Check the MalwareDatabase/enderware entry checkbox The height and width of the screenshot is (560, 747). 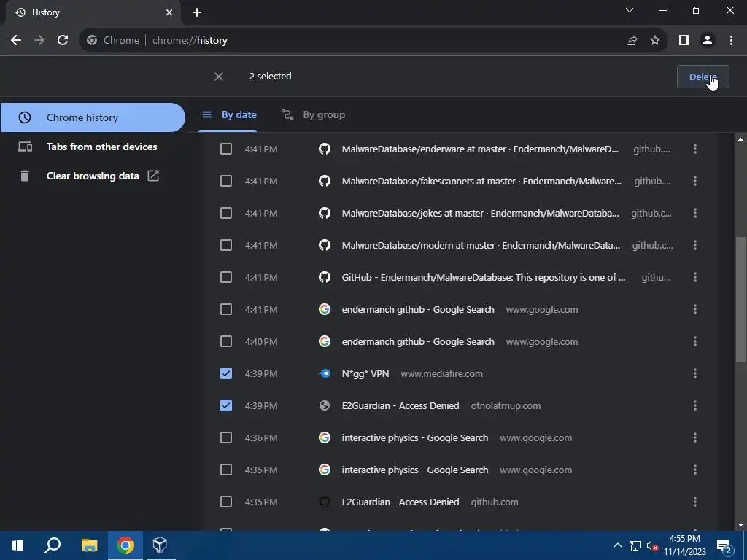pyautogui.click(x=226, y=149)
